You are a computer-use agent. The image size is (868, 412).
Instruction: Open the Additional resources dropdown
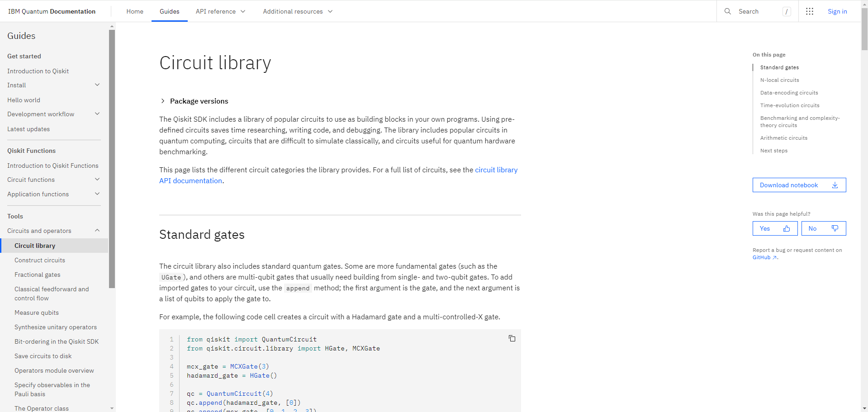[298, 11]
